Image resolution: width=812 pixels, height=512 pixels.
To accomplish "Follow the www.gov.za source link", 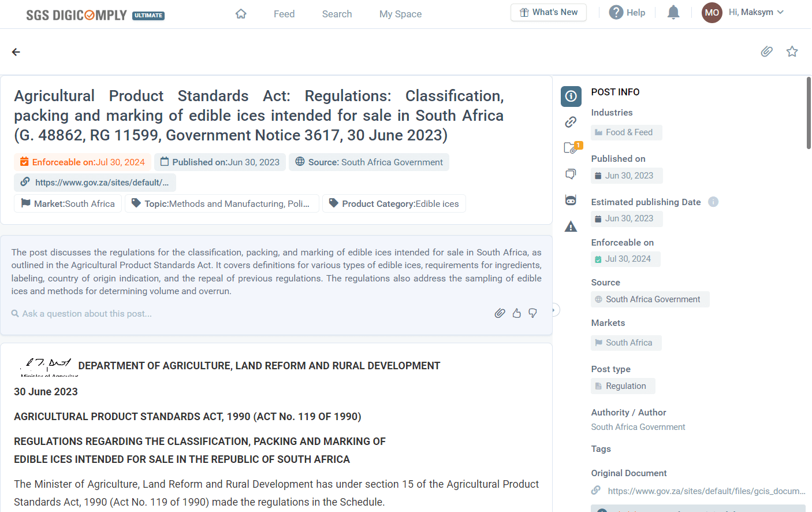I will tap(95, 182).
